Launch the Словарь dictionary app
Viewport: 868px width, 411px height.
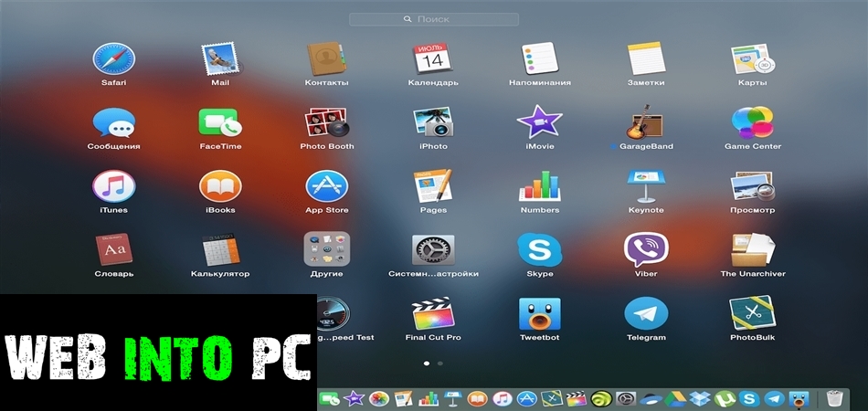(114, 249)
